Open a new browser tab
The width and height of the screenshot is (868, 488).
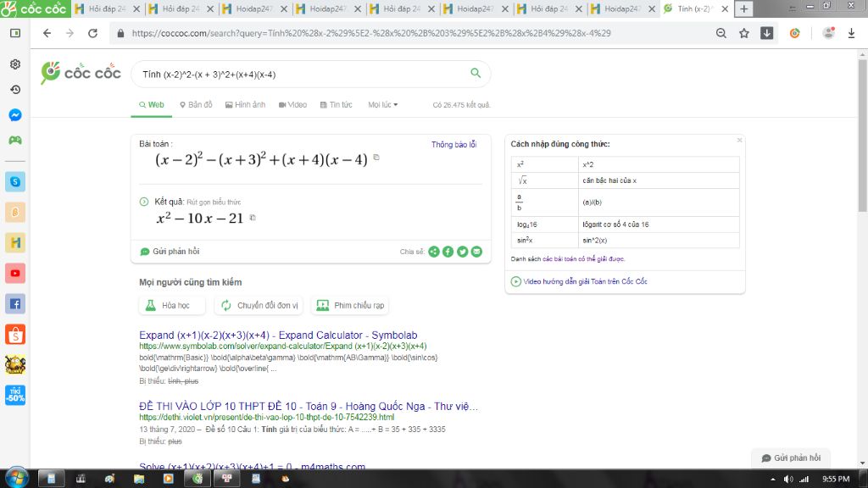tap(744, 8)
